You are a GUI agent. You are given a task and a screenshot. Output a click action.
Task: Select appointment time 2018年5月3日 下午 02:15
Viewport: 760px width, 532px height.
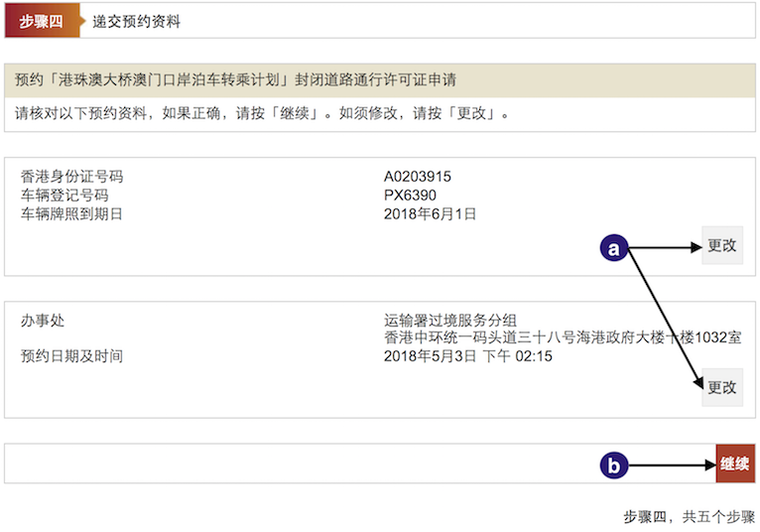467,356
